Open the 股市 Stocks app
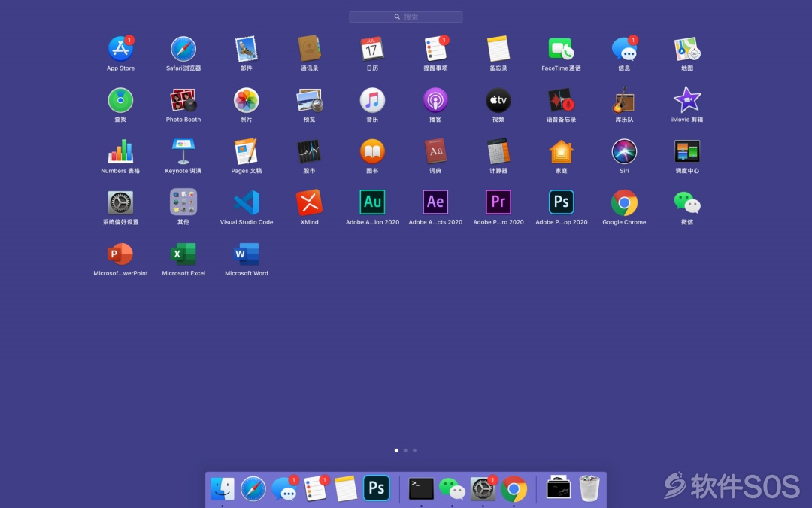The width and height of the screenshot is (812, 508). (309, 151)
